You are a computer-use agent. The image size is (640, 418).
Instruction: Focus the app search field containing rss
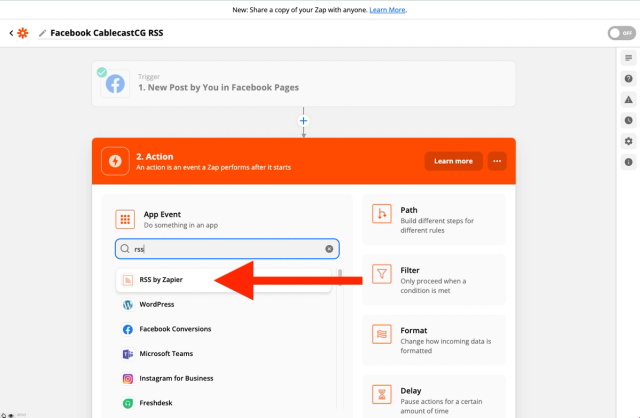(227, 249)
